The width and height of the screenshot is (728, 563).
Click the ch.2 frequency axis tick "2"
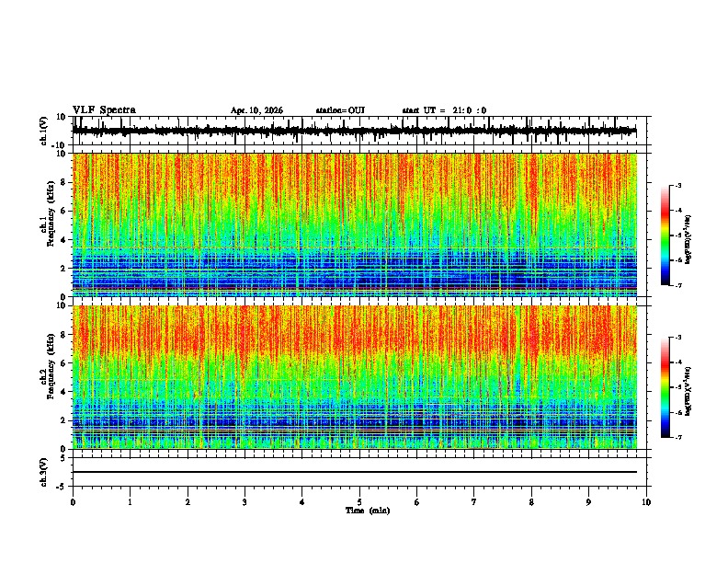click(63, 420)
